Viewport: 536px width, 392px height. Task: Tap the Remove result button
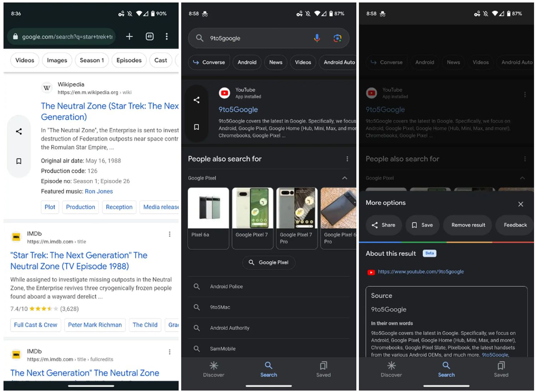tap(468, 225)
